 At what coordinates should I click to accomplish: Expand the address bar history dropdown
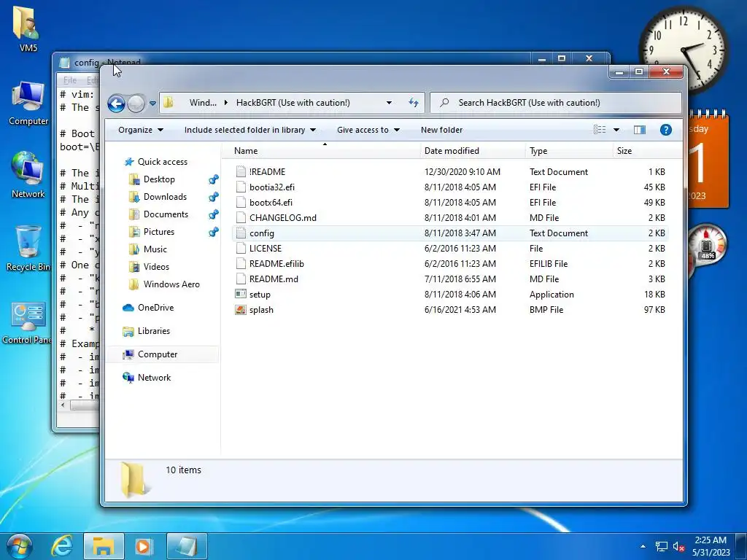click(x=390, y=102)
